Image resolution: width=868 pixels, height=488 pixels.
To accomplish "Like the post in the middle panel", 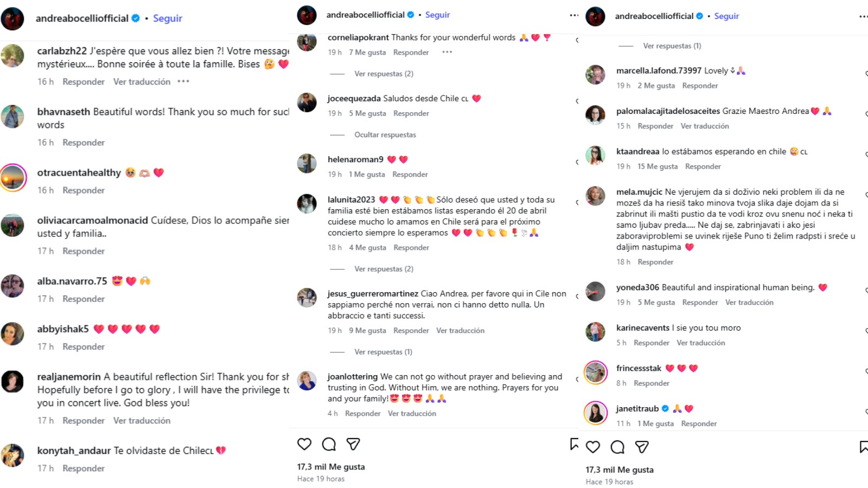I will (x=304, y=444).
